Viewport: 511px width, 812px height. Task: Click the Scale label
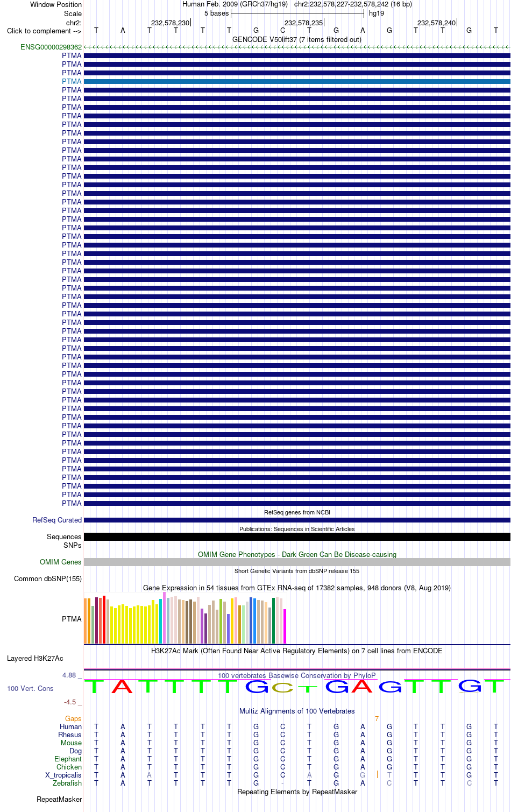(73, 13)
